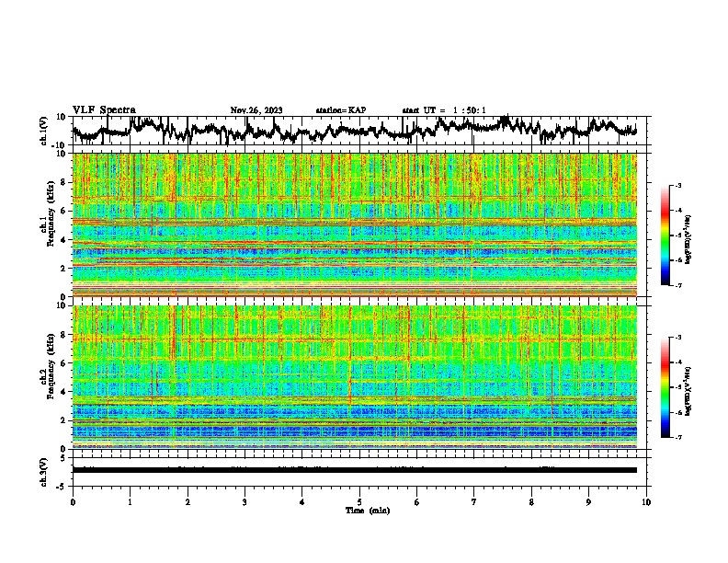Click the ch.1 voltage waveform trace panel
The width and height of the screenshot is (728, 563).
[x=358, y=131]
